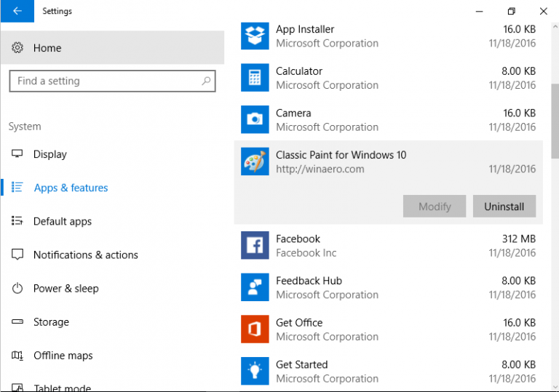Click the Get Started lightbulb icon
The image size is (559, 392).
click(x=255, y=371)
